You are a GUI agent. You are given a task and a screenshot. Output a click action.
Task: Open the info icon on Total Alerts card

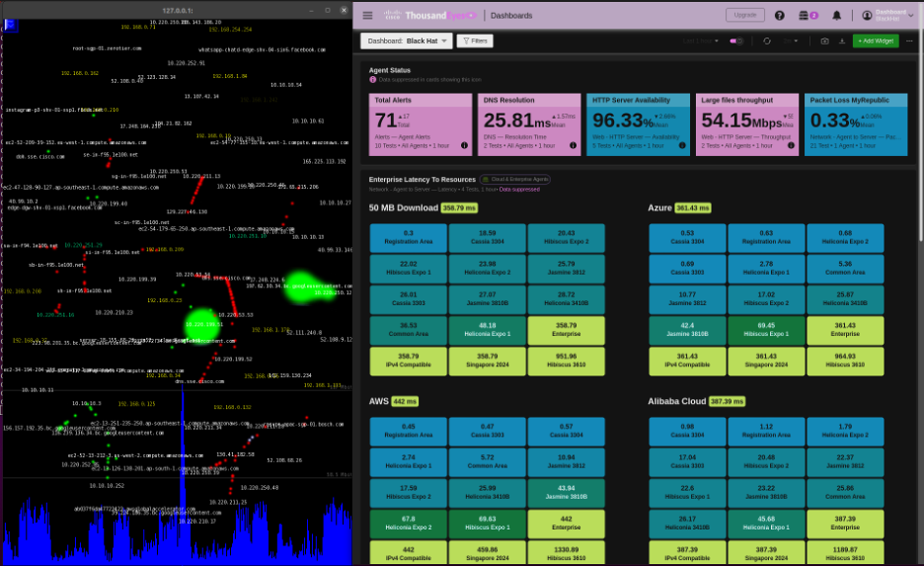click(x=465, y=145)
